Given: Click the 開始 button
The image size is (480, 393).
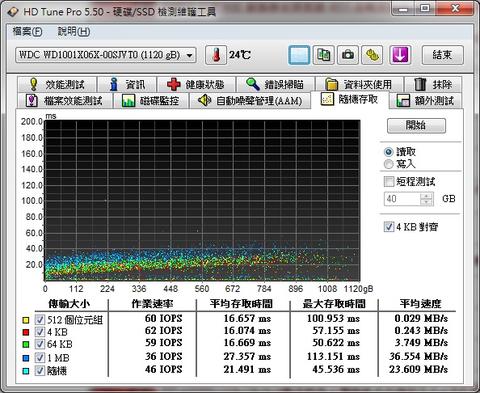Looking at the screenshot, I should [416, 126].
